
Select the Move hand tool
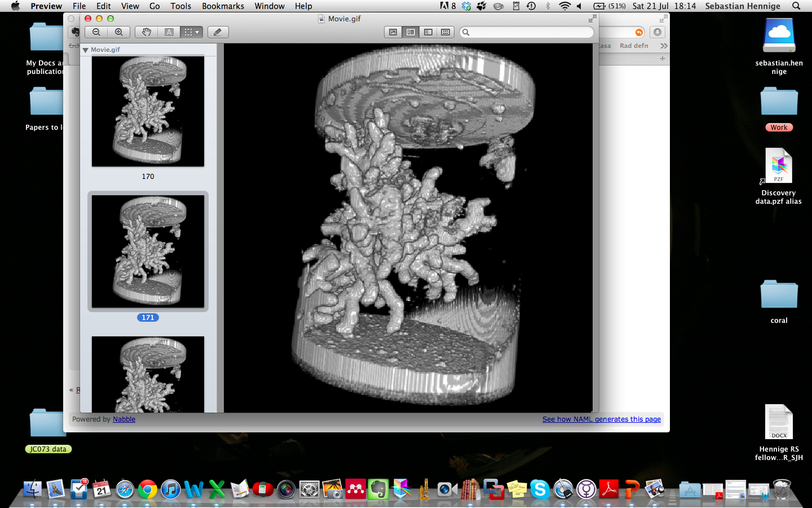[147, 32]
